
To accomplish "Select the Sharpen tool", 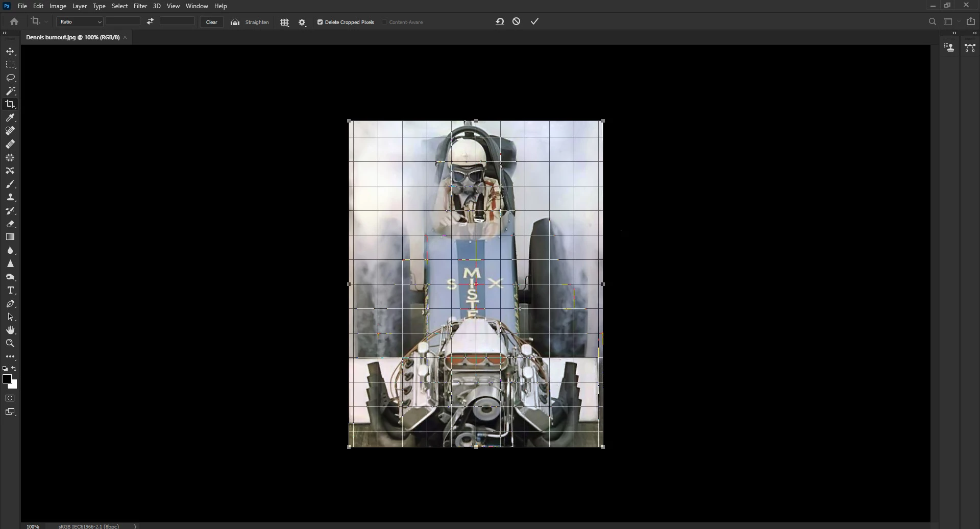I will tap(10, 264).
